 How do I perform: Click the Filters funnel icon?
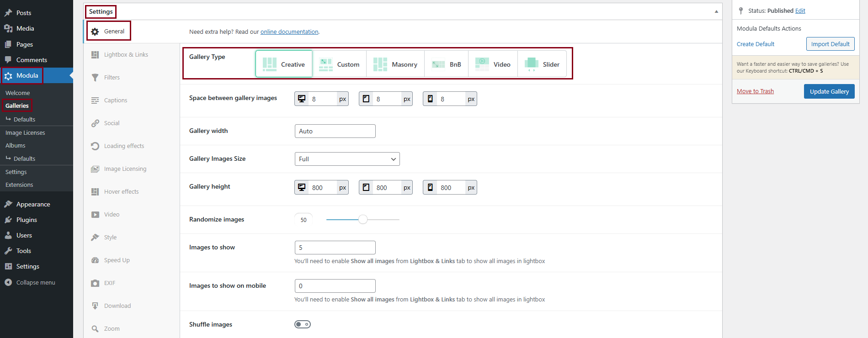pyautogui.click(x=95, y=78)
